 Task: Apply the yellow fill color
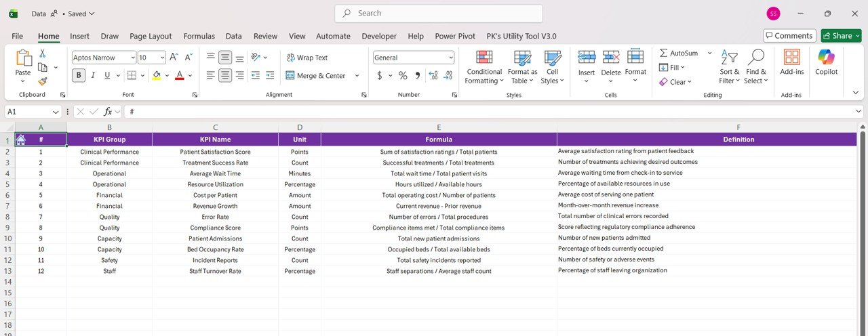tap(157, 75)
